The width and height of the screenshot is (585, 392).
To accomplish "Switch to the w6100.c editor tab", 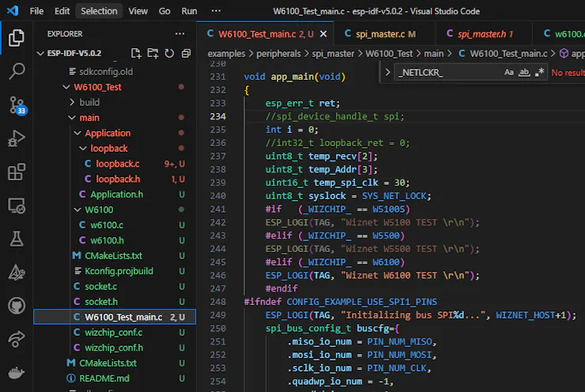I will point(558,34).
